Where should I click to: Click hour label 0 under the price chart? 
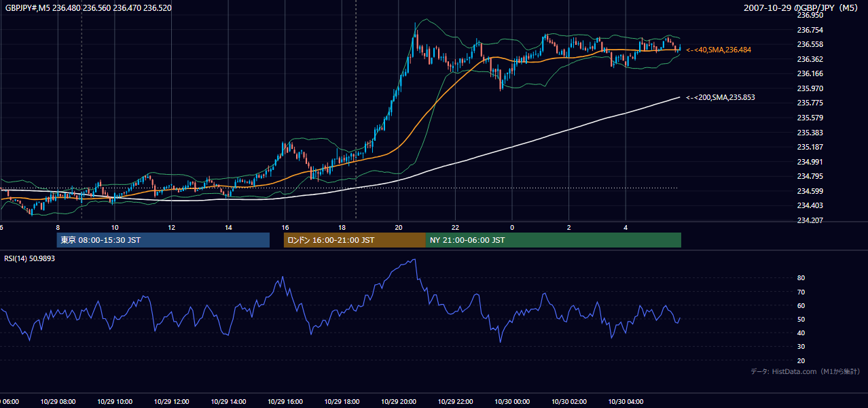[512, 227]
